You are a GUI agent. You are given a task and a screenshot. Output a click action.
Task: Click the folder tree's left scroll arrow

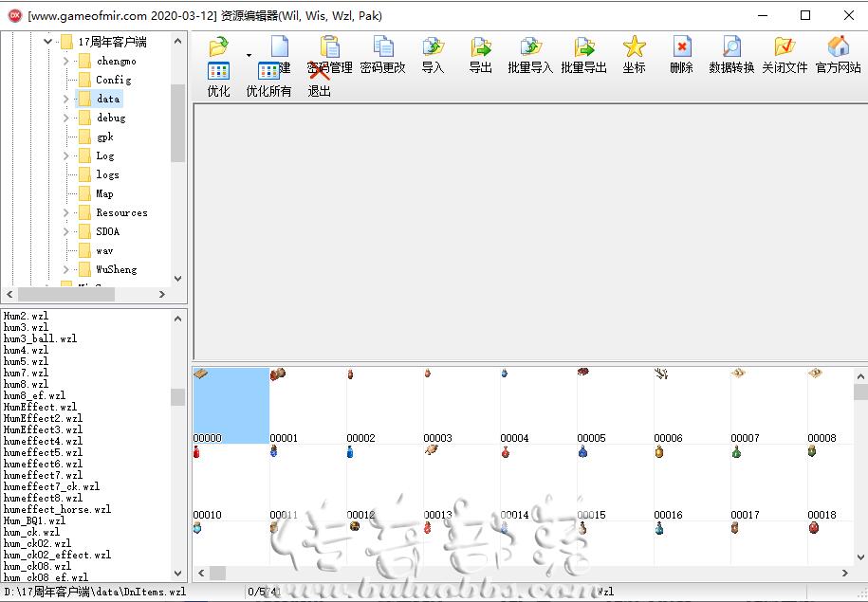click(x=10, y=294)
